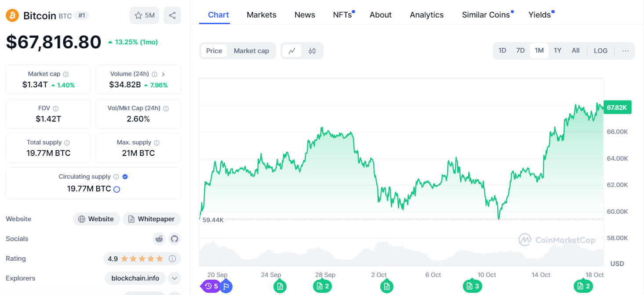Select the line chart view icon

pyautogui.click(x=292, y=50)
